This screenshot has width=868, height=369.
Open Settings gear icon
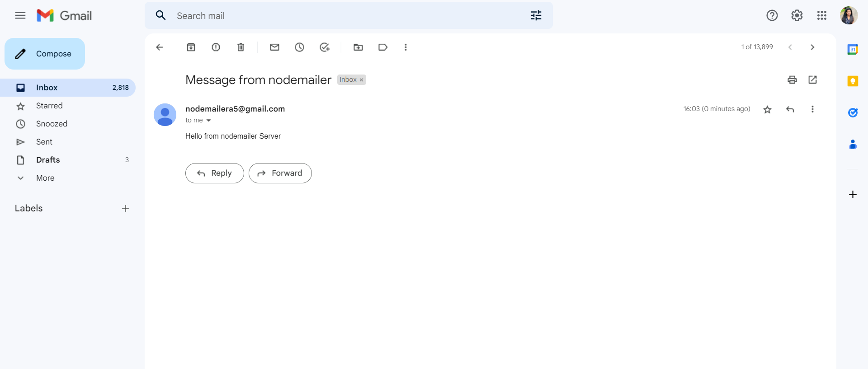point(797,15)
